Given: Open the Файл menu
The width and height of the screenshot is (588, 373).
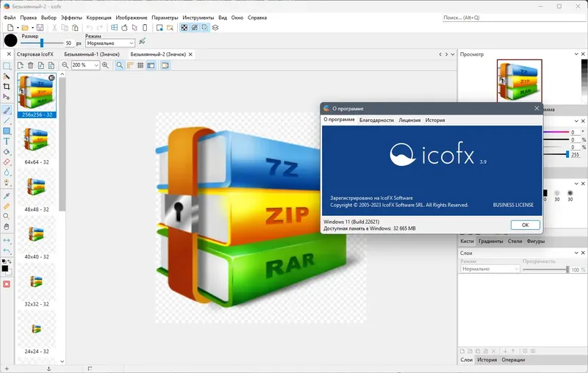Looking at the screenshot, I should tap(10, 18).
